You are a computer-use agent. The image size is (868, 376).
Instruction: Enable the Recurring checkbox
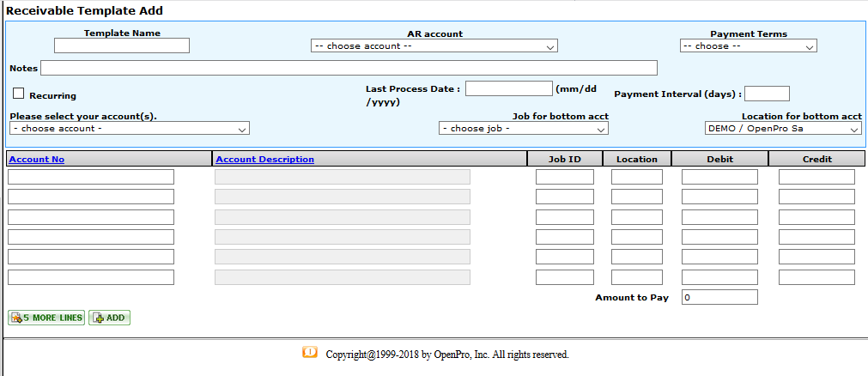pos(19,94)
